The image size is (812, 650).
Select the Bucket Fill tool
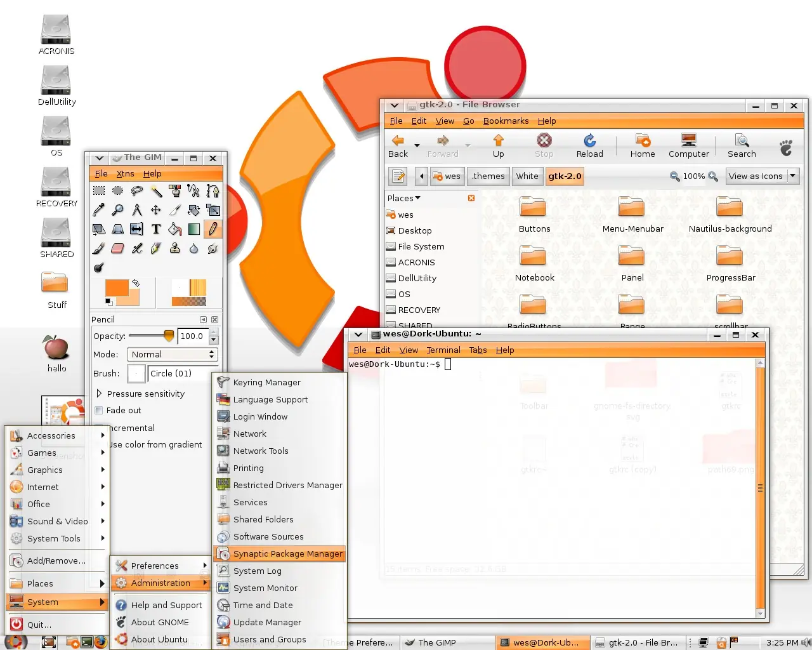175,229
